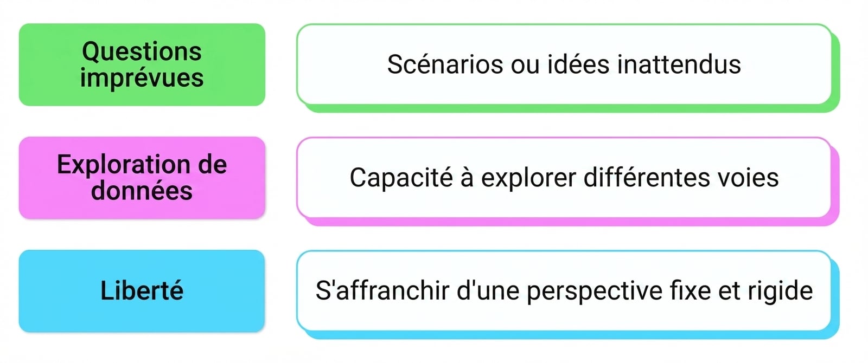This screenshot has width=868, height=363.
Task: Open the Scénarios ou idées inattendus card
Action: coord(564,64)
